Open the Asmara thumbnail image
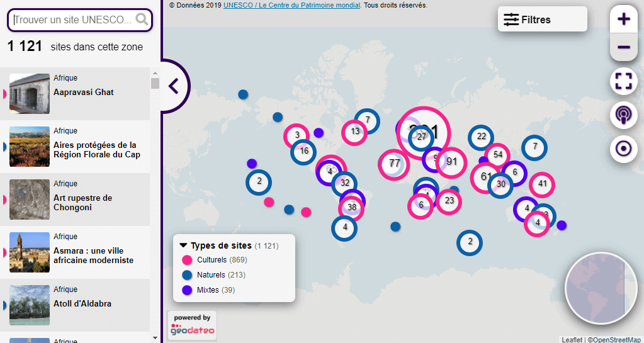Viewport: 644px width, 343px height. tap(30, 252)
